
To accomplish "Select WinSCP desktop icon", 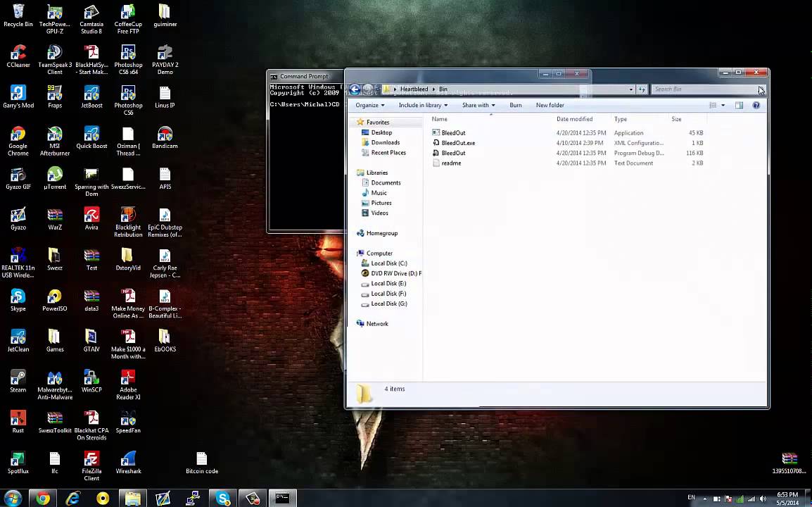I will coord(91,382).
